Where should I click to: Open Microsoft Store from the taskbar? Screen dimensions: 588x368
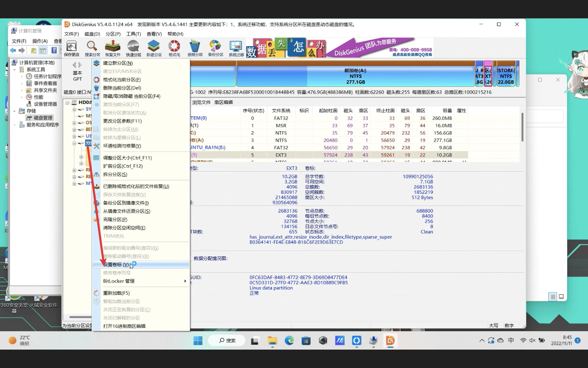point(306,341)
